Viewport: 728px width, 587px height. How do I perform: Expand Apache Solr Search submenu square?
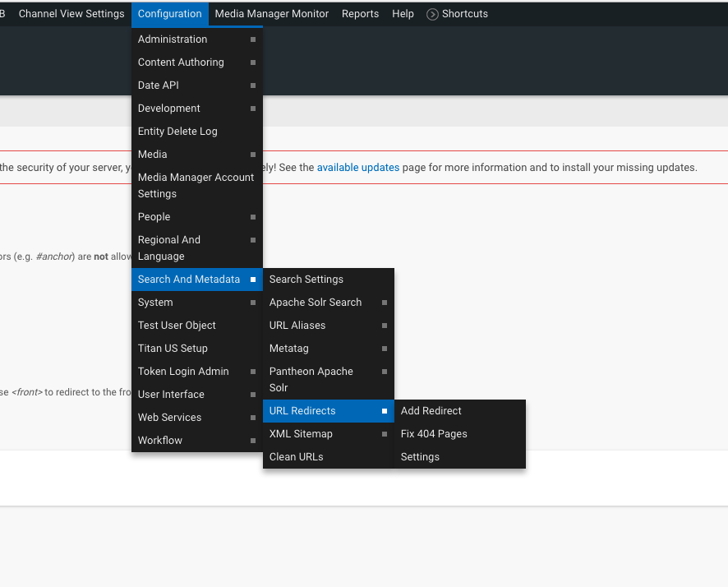385,303
